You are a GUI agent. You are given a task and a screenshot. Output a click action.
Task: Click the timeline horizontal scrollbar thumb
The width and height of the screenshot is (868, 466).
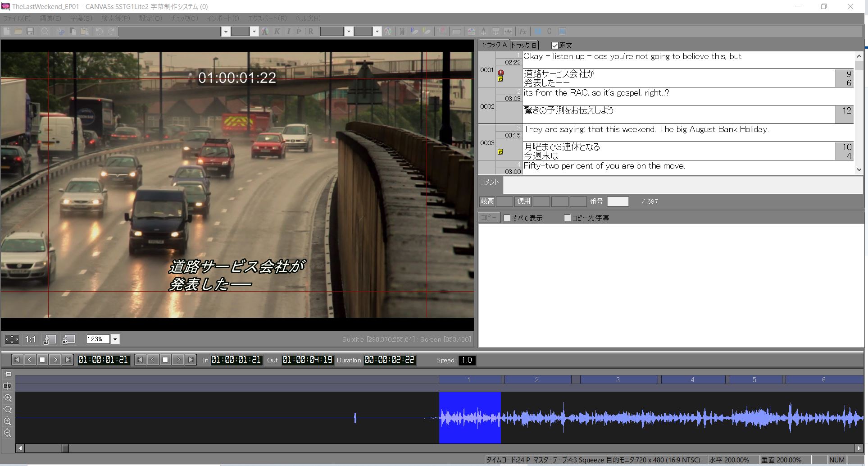click(65, 448)
